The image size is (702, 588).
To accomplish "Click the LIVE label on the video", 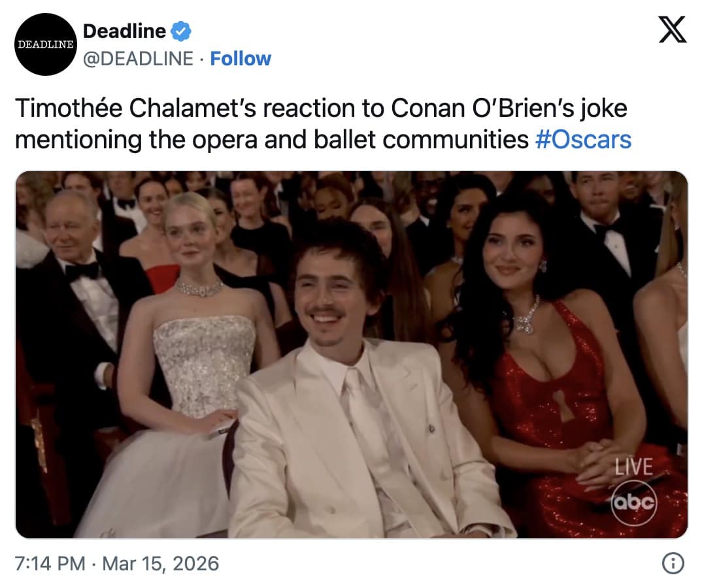I will [x=633, y=466].
